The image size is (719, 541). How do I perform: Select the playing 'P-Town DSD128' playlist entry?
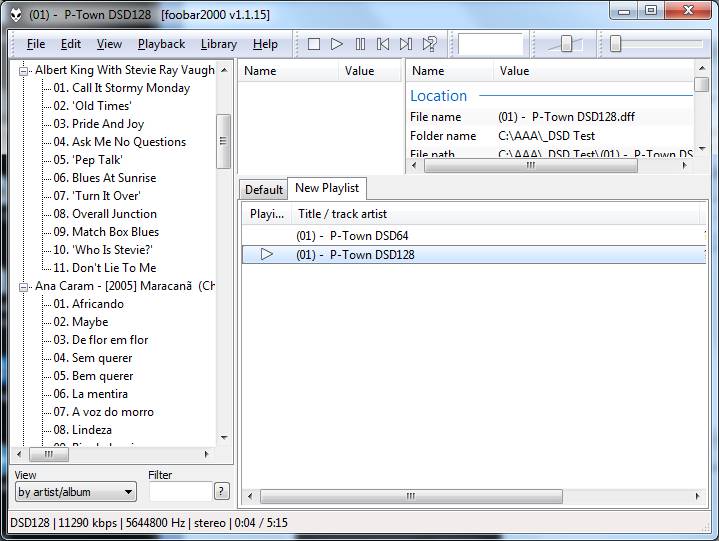pyautogui.click(x=474, y=254)
